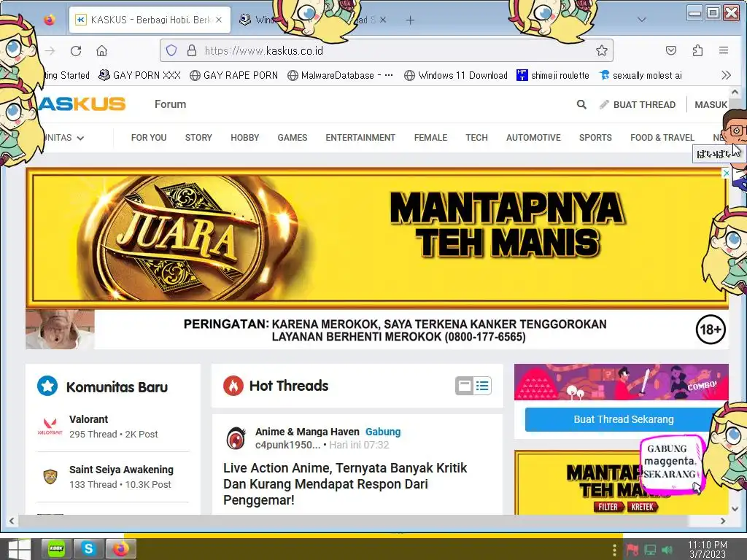Open Anime & Manga Haven avatar

[x=236, y=438]
